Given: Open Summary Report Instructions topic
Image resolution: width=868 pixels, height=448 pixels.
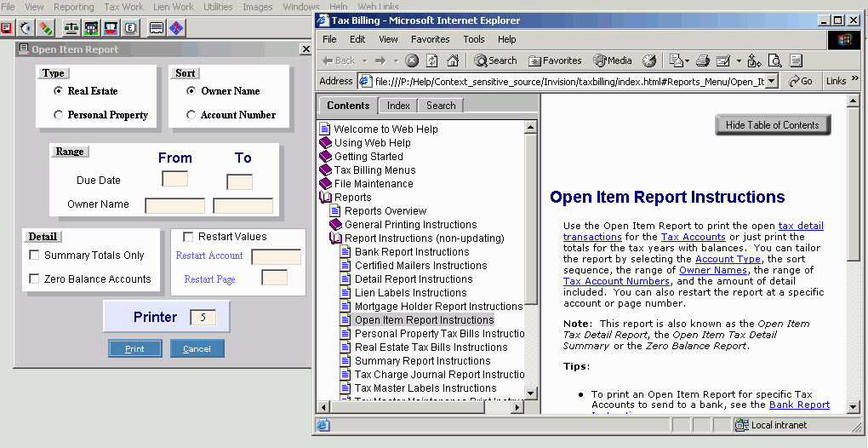Looking at the screenshot, I should [x=422, y=360].
